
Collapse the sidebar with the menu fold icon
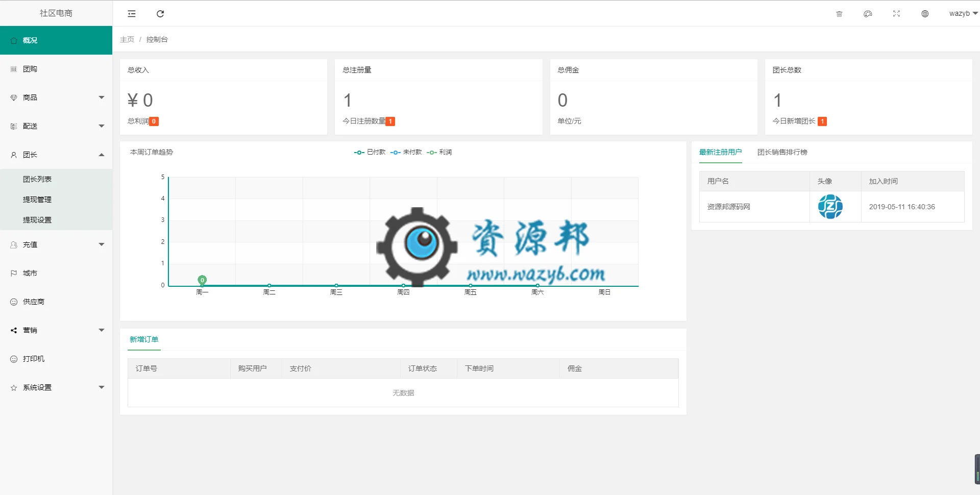point(132,14)
